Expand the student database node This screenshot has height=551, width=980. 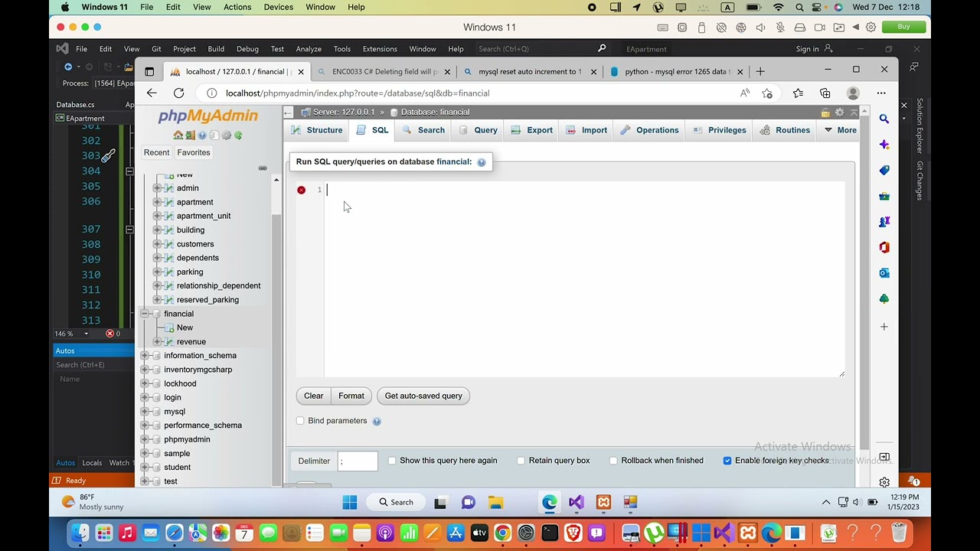pyautogui.click(x=145, y=468)
